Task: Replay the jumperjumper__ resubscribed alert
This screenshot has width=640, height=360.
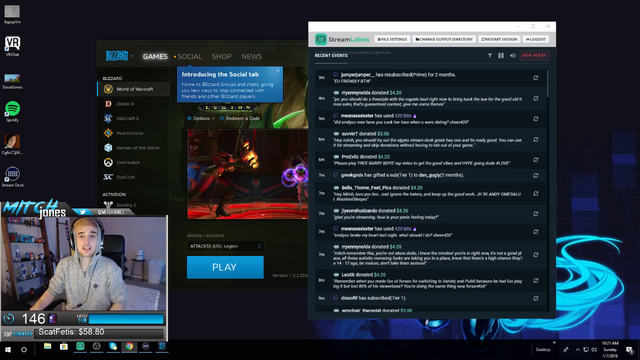Action: (536, 78)
